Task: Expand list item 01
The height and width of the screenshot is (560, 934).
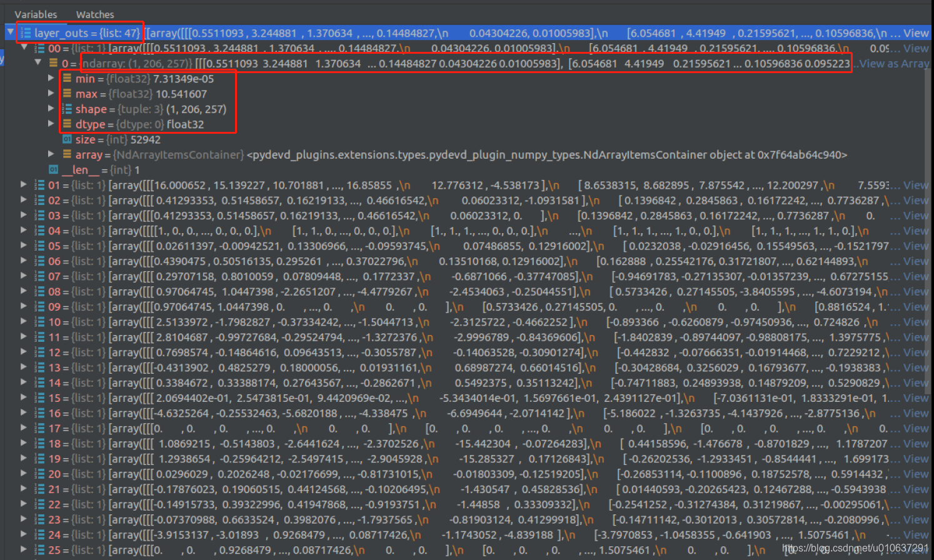Action: click(24, 184)
